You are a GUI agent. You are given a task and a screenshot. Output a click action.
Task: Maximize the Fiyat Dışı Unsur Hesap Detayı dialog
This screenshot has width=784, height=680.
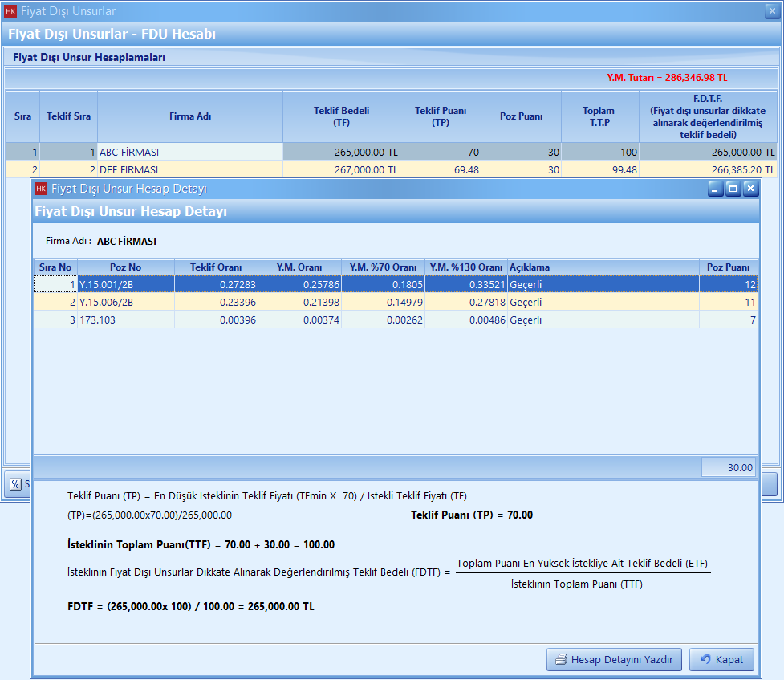733,189
